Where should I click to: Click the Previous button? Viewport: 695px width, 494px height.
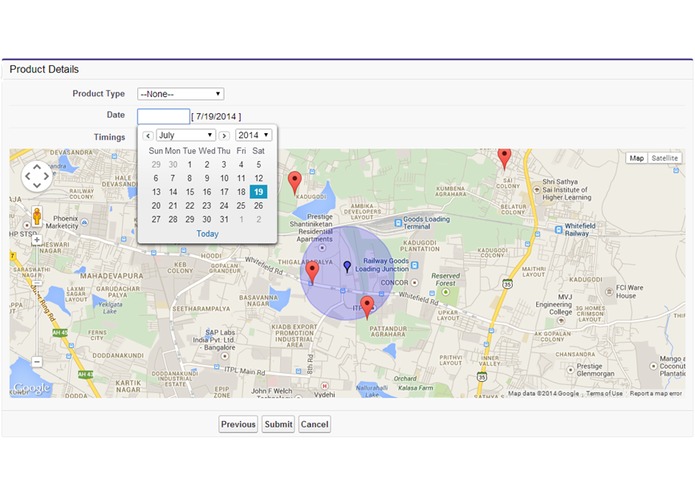pyautogui.click(x=238, y=424)
